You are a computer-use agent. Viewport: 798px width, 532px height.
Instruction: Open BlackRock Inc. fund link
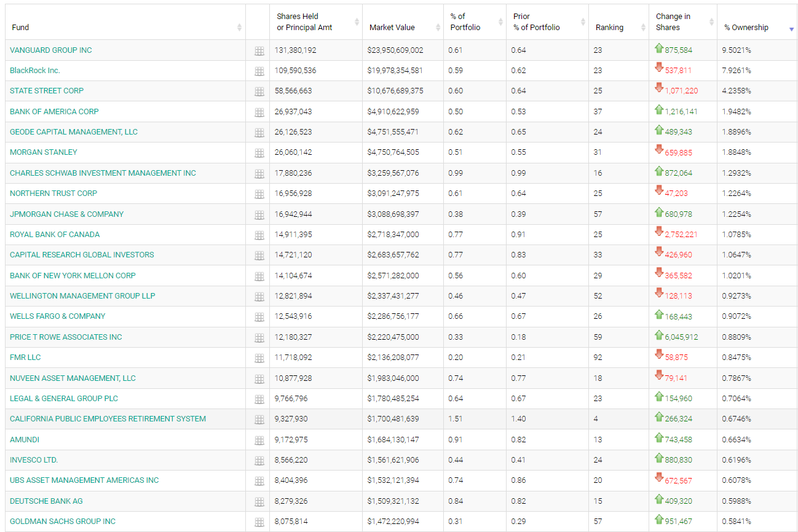click(35, 71)
